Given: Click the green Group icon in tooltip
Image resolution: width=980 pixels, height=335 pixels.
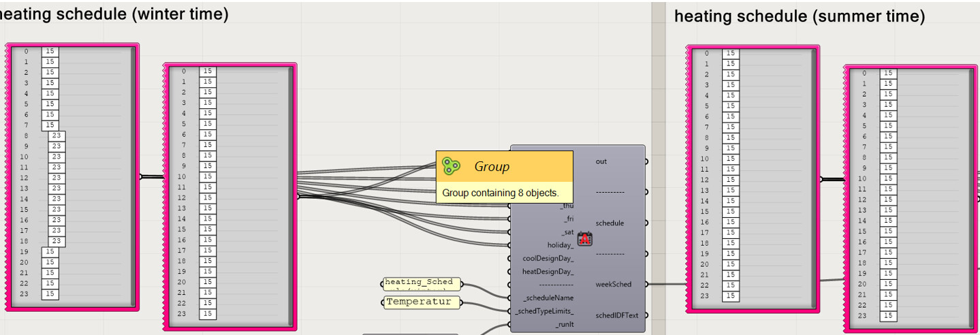Looking at the screenshot, I should [x=451, y=166].
